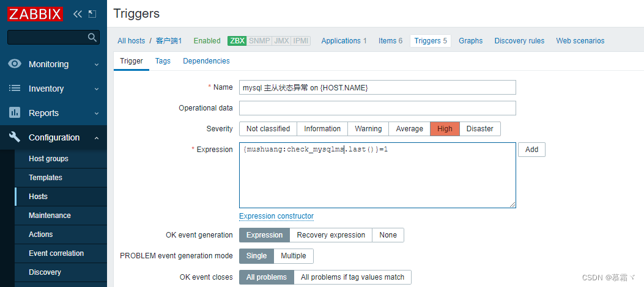The height and width of the screenshot is (287, 644).
Task: Click the Add expression button
Action: [531, 150]
